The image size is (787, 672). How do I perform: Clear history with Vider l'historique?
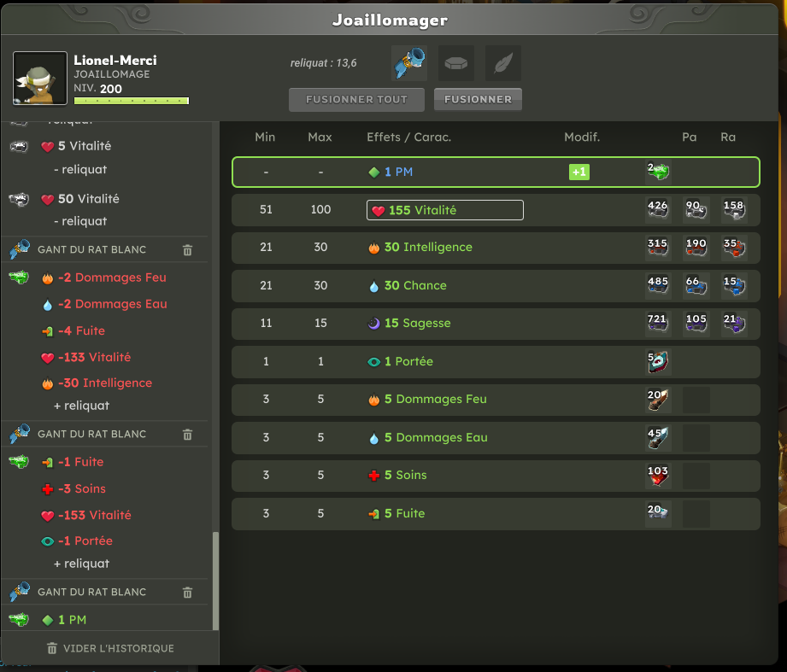[110, 648]
